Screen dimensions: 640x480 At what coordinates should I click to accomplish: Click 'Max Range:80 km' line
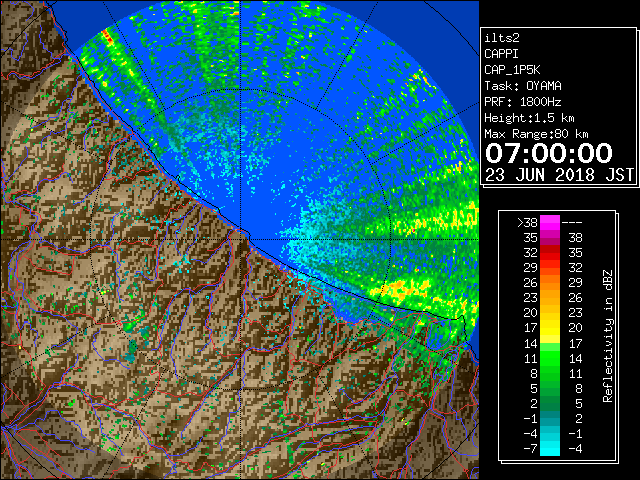point(536,134)
